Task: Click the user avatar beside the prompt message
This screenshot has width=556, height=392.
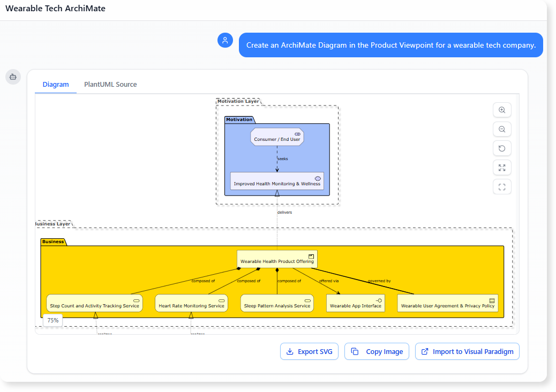Action: 225,40
